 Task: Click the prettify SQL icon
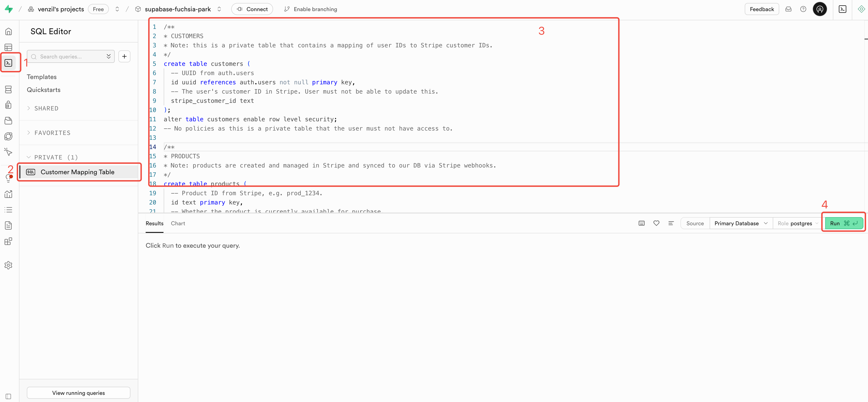pos(671,223)
